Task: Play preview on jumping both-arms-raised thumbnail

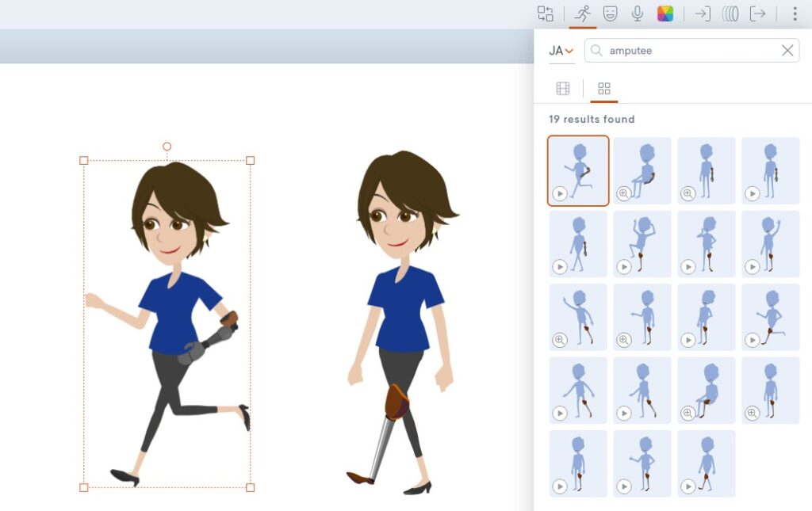Action: click(x=623, y=267)
